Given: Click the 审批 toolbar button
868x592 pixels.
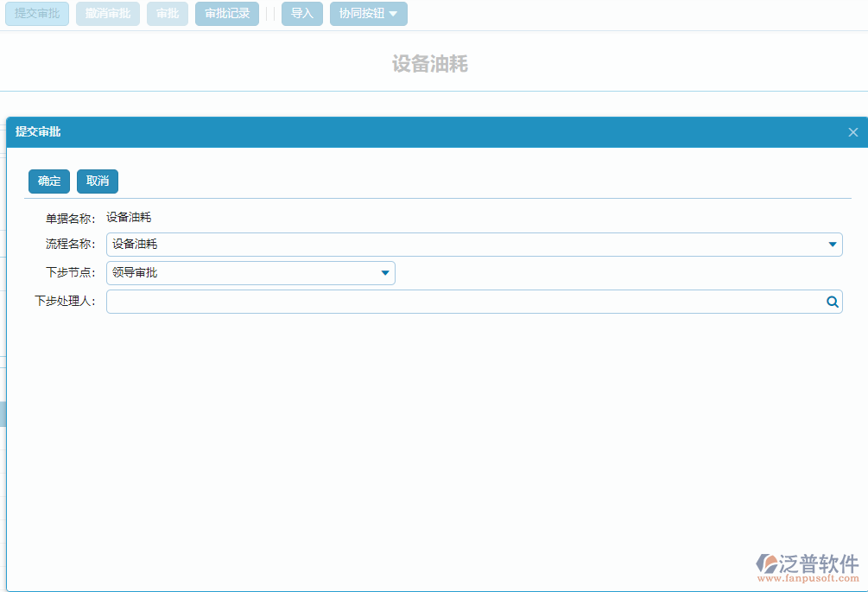Looking at the screenshot, I should (167, 14).
